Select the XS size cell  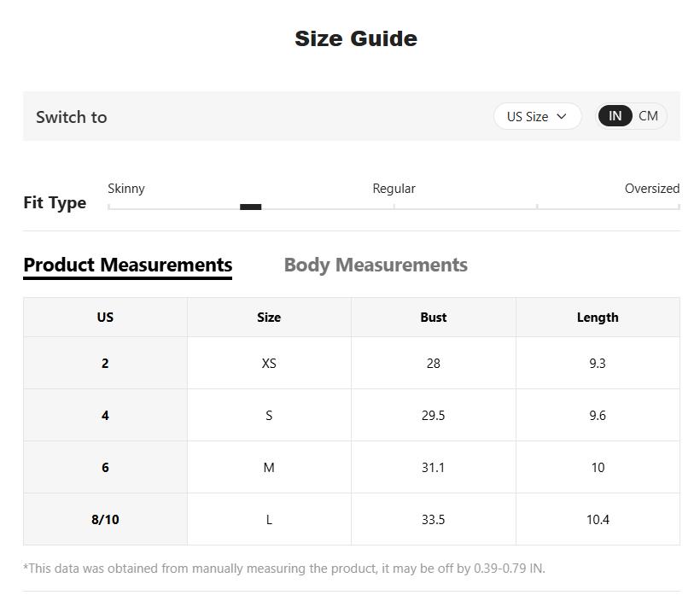269,363
